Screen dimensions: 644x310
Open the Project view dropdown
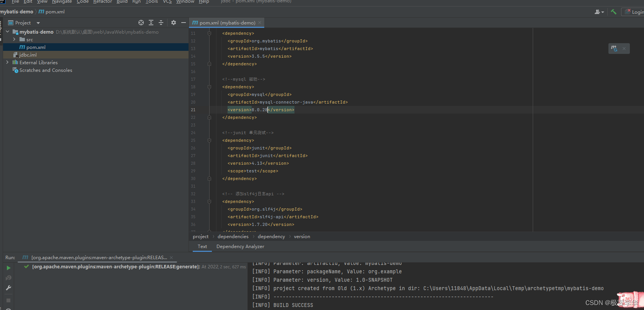(x=38, y=23)
